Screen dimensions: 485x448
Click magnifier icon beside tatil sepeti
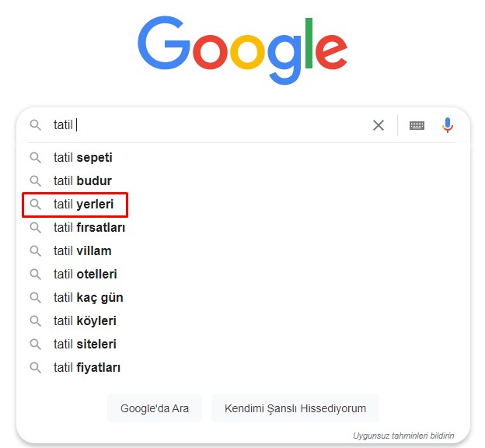coord(35,158)
